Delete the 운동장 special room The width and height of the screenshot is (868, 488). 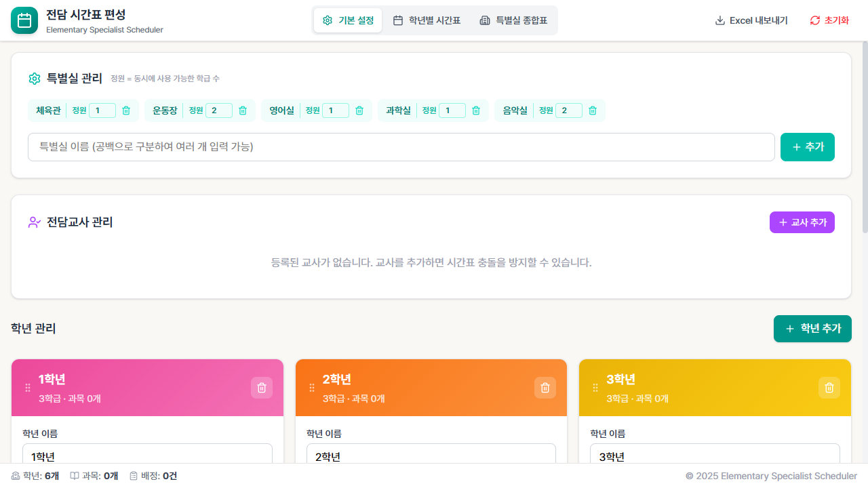[x=243, y=110]
